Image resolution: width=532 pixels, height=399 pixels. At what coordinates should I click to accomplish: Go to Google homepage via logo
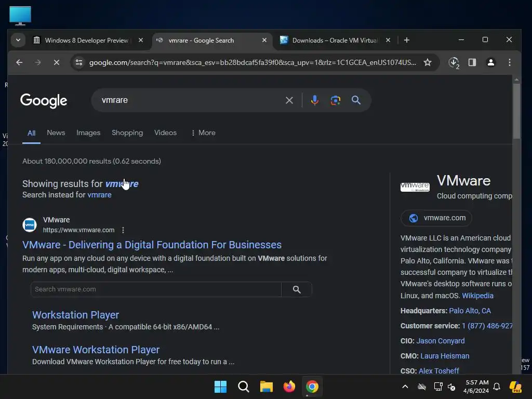(x=44, y=101)
